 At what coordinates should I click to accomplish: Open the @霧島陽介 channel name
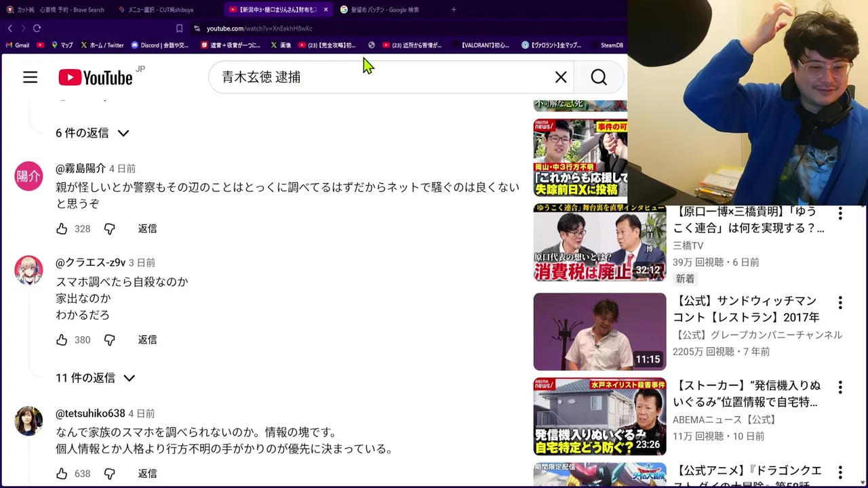click(x=81, y=168)
